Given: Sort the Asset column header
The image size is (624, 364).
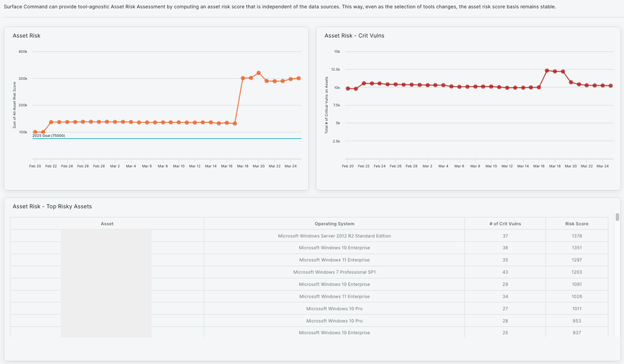Looking at the screenshot, I should (107, 223).
